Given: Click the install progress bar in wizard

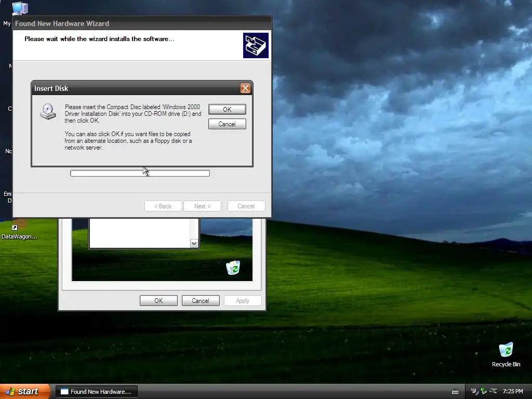Looking at the screenshot, I should point(140,174).
